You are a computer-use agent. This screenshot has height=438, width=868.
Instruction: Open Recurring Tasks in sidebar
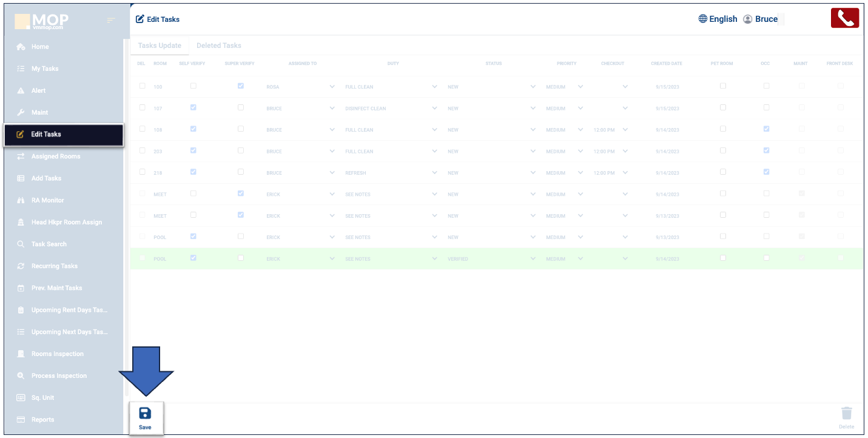pyautogui.click(x=54, y=266)
